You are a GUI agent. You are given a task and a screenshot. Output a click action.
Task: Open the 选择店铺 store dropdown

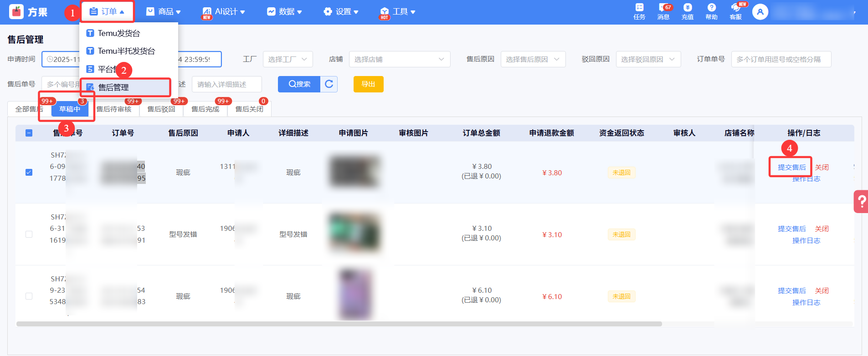[399, 59]
